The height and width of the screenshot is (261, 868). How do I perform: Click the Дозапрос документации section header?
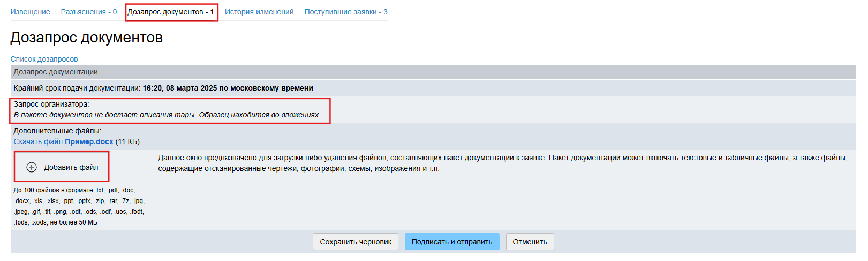(56, 72)
